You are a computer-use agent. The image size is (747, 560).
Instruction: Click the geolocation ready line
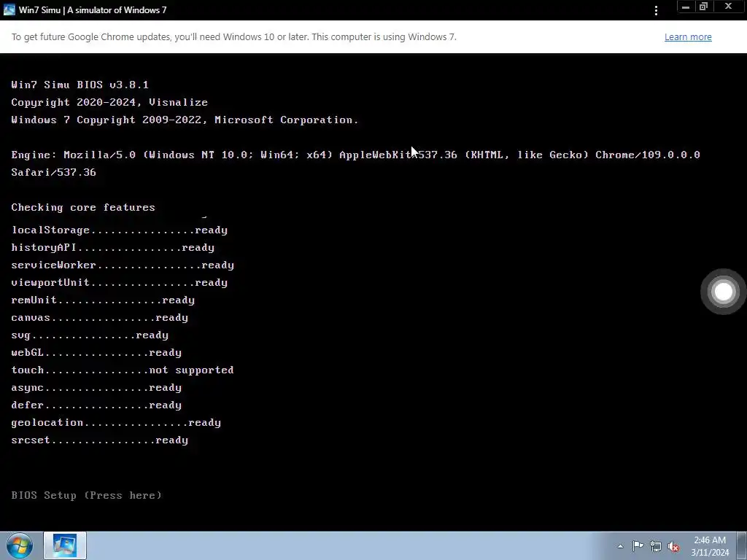pos(116,423)
